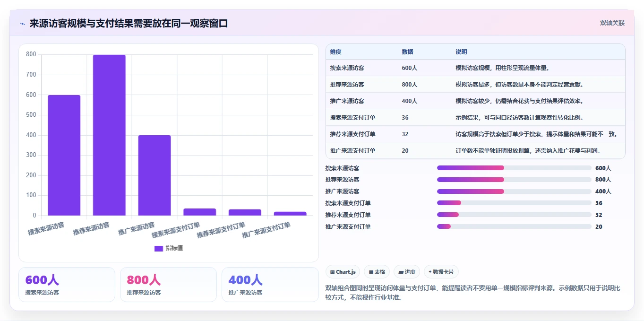Screen dimensions: 644x321
Task: Click description 模拟访客规模，用柱形呈现流量体量。
Action: click(502, 68)
